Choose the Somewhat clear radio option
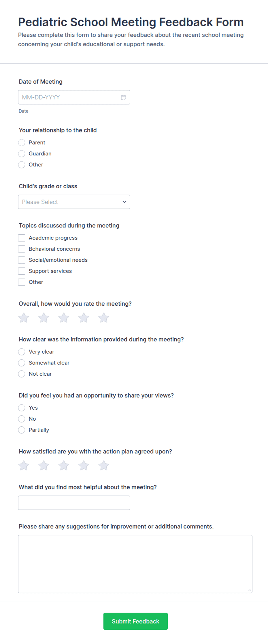268x644 pixels. pyautogui.click(x=22, y=363)
